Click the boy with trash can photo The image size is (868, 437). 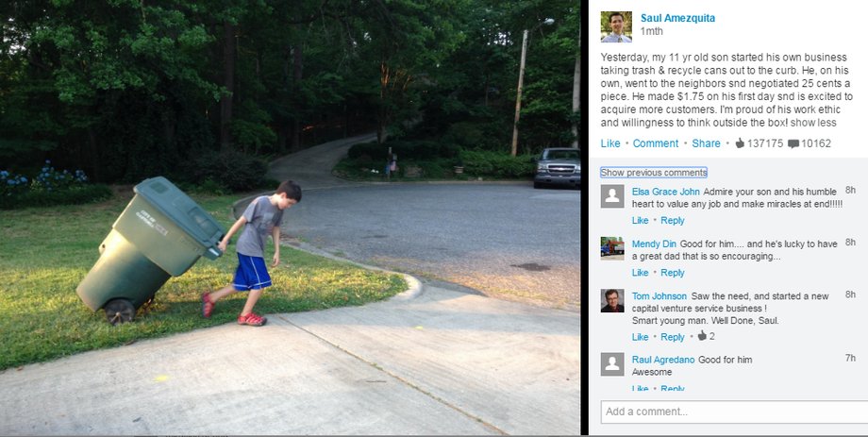(x=290, y=217)
